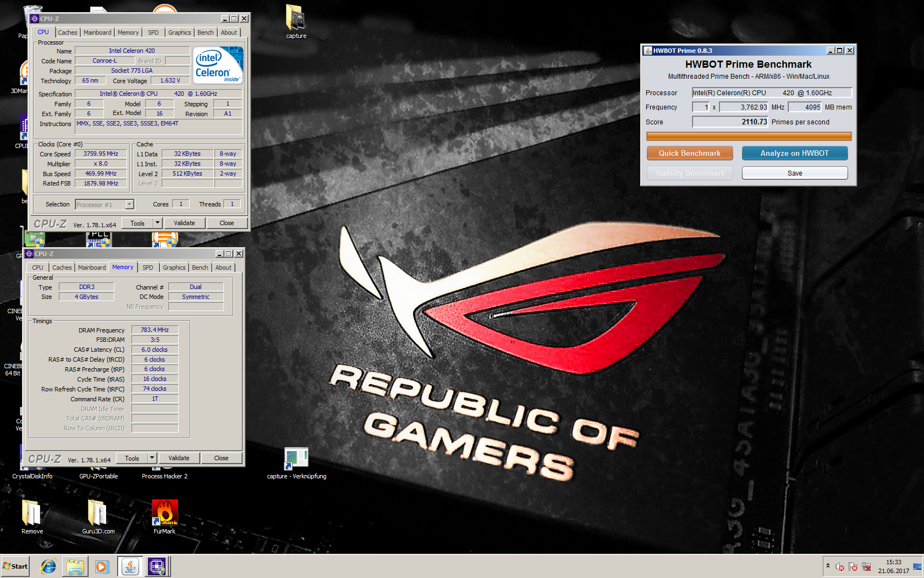Click HWBOT frequency field 3,762.93
This screenshot has width=924, height=578.
(x=744, y=107)
